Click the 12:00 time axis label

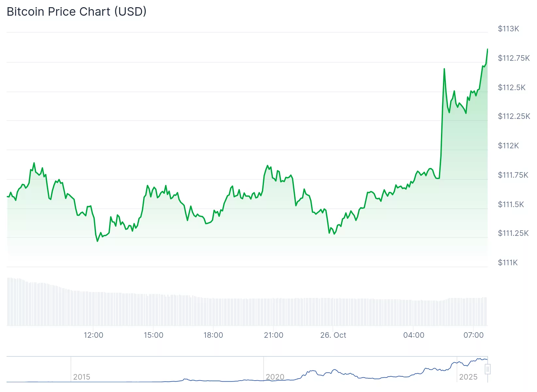[x=93, y=335]
